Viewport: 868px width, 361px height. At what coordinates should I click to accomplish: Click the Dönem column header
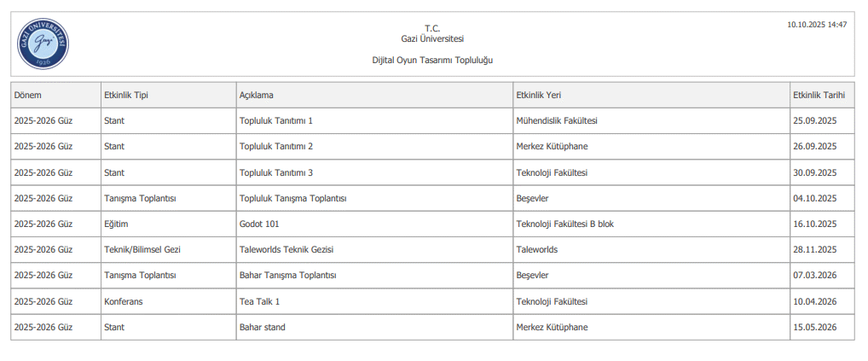click(x=28, y=95)
